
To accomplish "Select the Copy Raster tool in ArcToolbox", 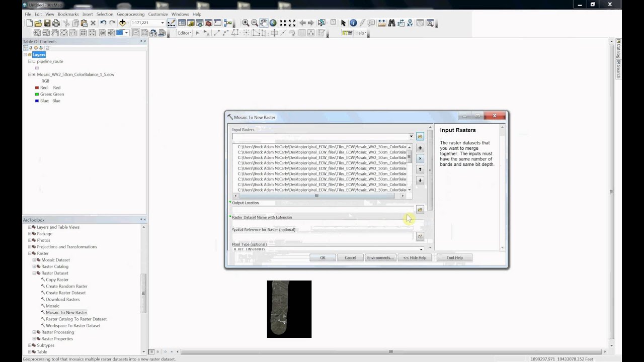I will [57, 280].
